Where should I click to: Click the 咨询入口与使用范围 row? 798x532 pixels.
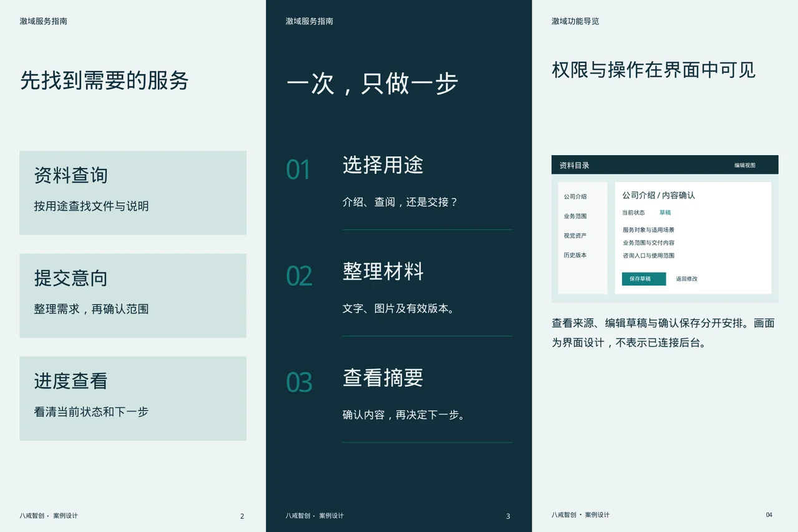[x=648, y=256]
